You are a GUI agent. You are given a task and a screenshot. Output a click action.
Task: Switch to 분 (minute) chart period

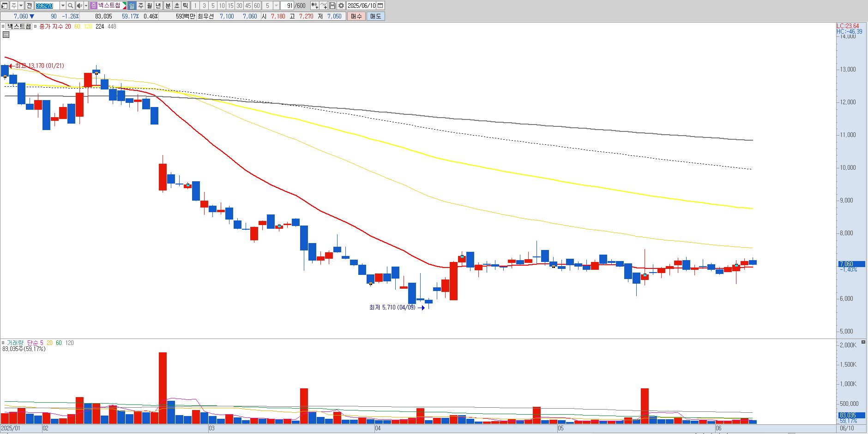point(168,6)
